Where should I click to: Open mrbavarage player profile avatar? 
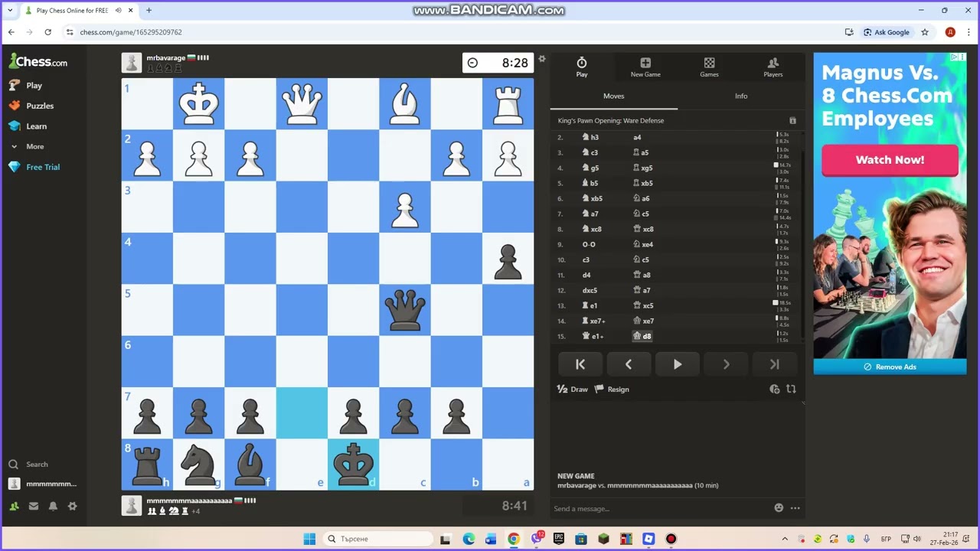click(x=132, y=63)
